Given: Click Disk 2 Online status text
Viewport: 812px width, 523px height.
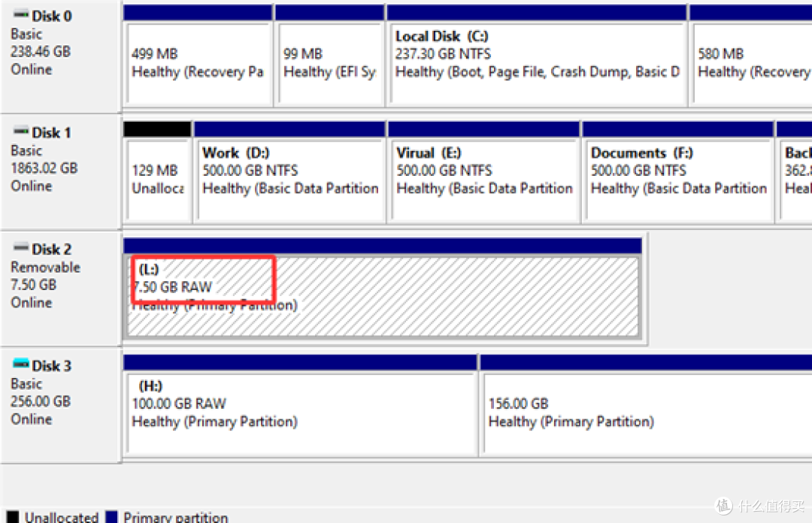Looking at the screenshot, I should pyautogui.click(x=31, y=302).
